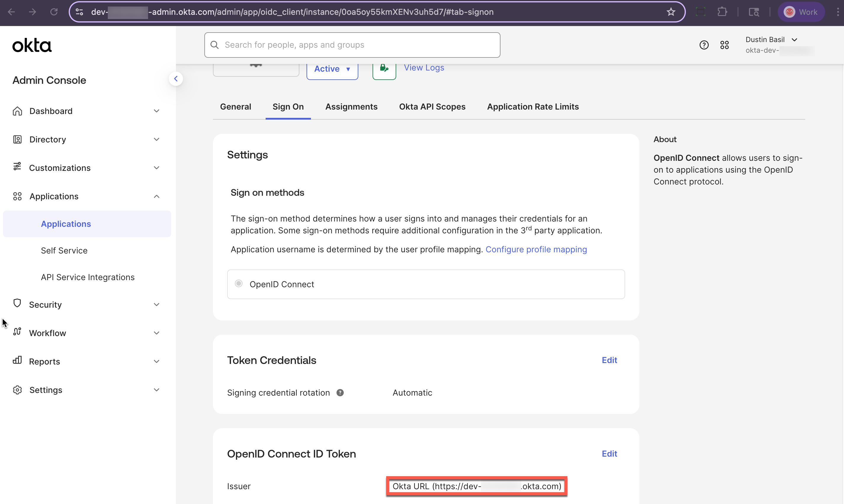Screen dimensions: 844x504
Task: Toggle the browser bookmark star
Action: coord(671,12)
